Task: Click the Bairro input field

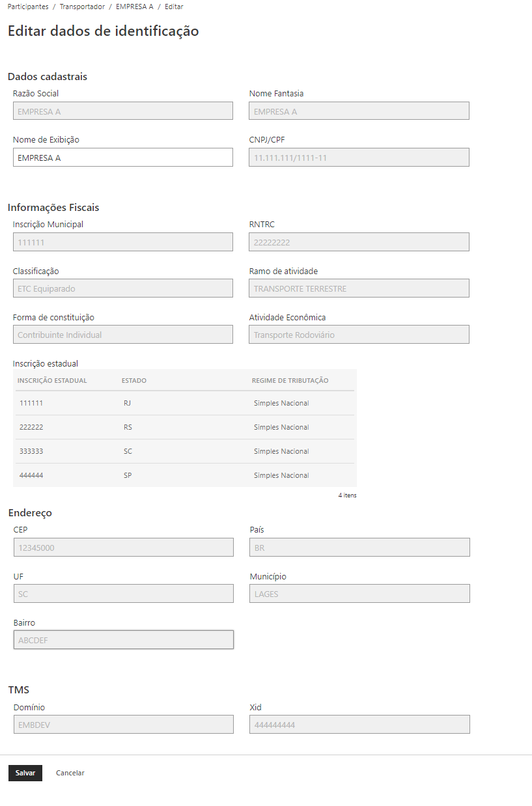Action: point(124,640)
